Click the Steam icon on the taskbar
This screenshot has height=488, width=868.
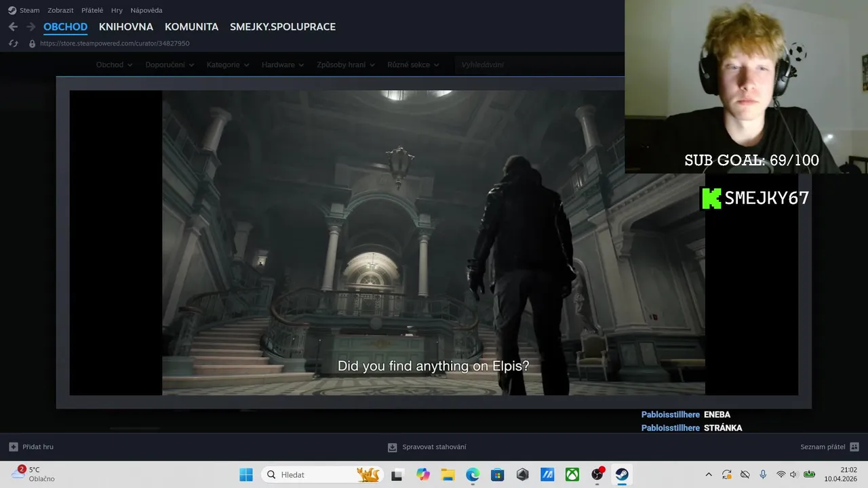(622, 474)
